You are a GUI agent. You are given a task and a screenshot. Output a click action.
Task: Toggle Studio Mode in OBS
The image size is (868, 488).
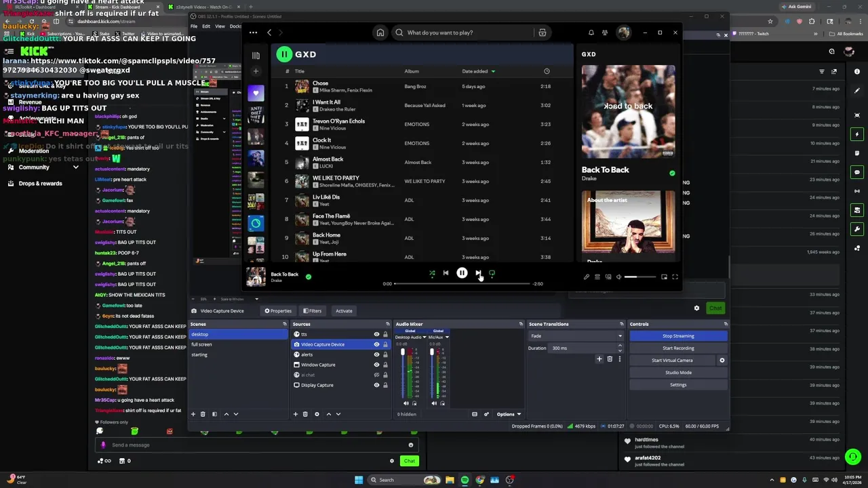[678, 373]
